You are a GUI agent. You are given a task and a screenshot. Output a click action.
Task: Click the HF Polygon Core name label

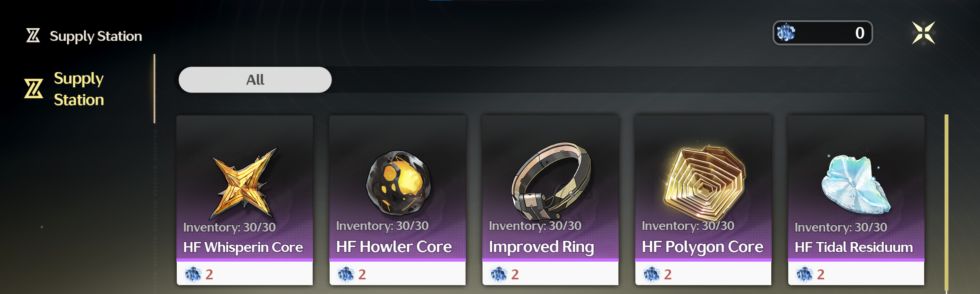coord(702,247)
